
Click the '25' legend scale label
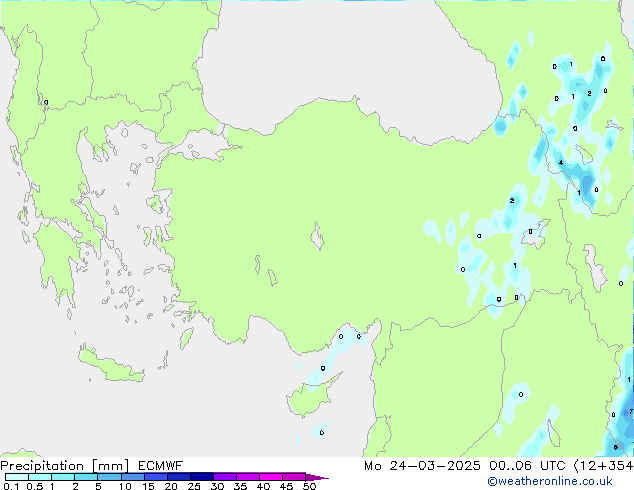point(194,486)
